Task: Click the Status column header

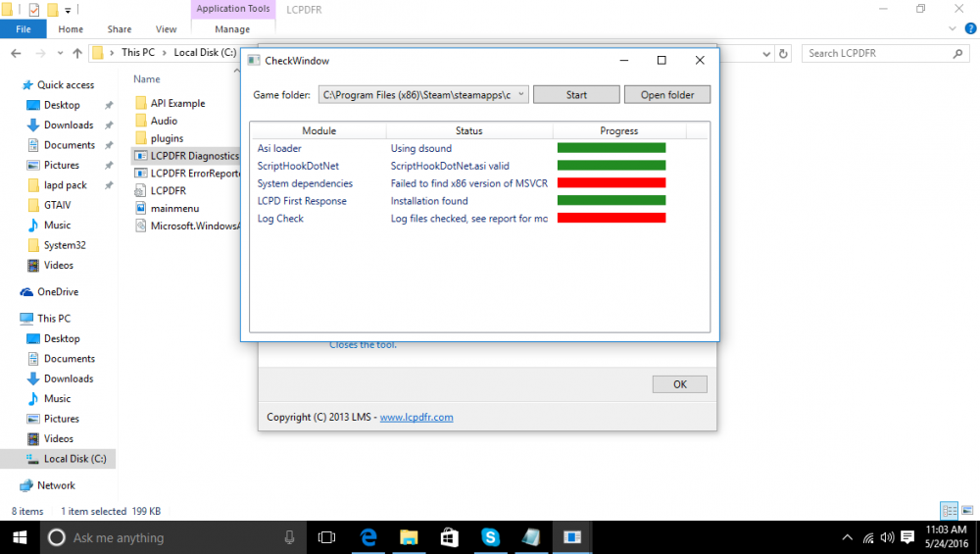Action: [468, 130]
